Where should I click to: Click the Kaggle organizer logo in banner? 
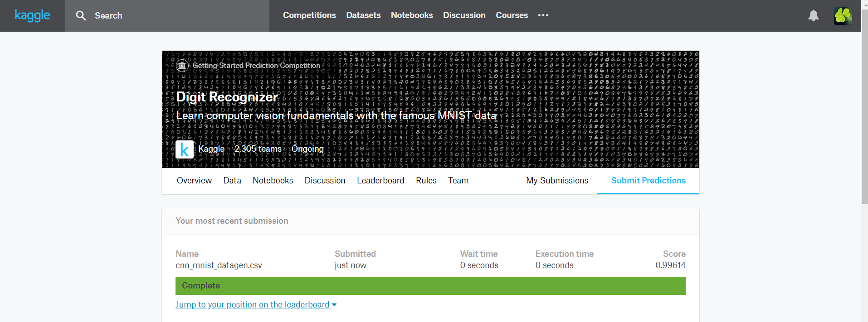click(185, 149)
